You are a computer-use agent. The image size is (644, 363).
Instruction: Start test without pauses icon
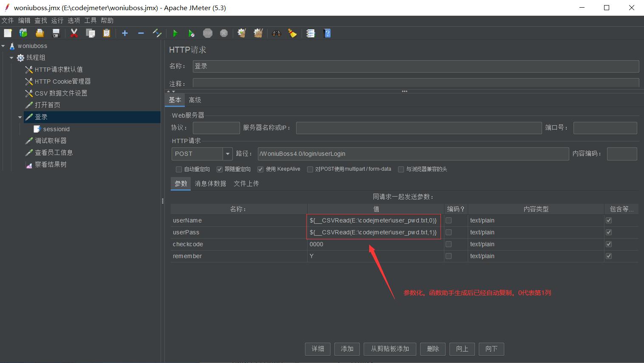pyautogui.click(x=191, y=33)
